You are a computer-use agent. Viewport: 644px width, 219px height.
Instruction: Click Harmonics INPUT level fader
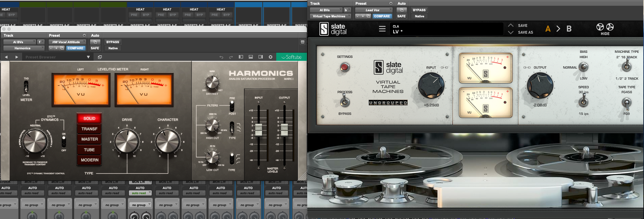tap(259, 130)
